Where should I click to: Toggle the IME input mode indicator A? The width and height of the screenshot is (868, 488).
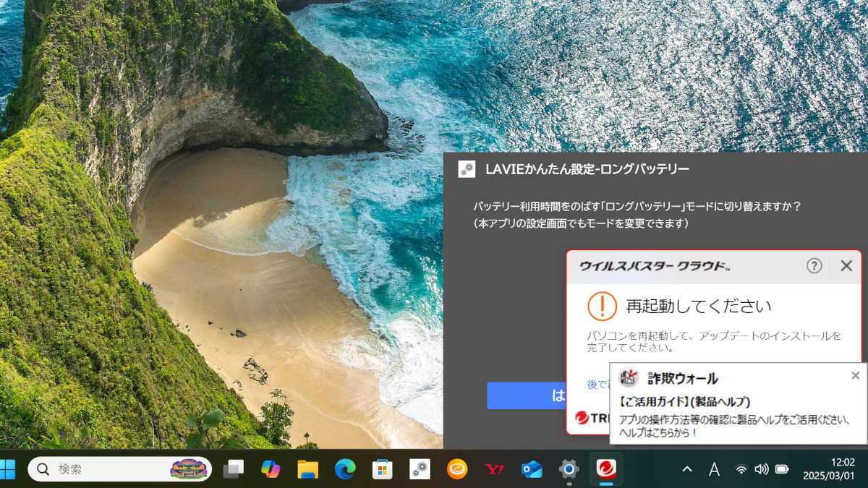[714, 468]
